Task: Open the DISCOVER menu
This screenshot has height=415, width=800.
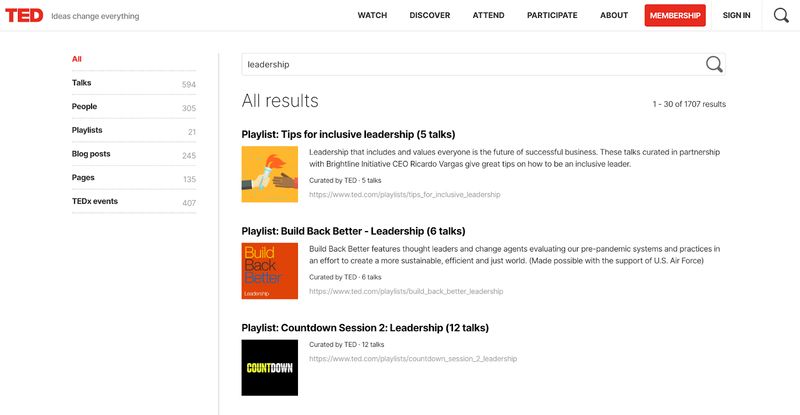Action: tap(430, 16)
